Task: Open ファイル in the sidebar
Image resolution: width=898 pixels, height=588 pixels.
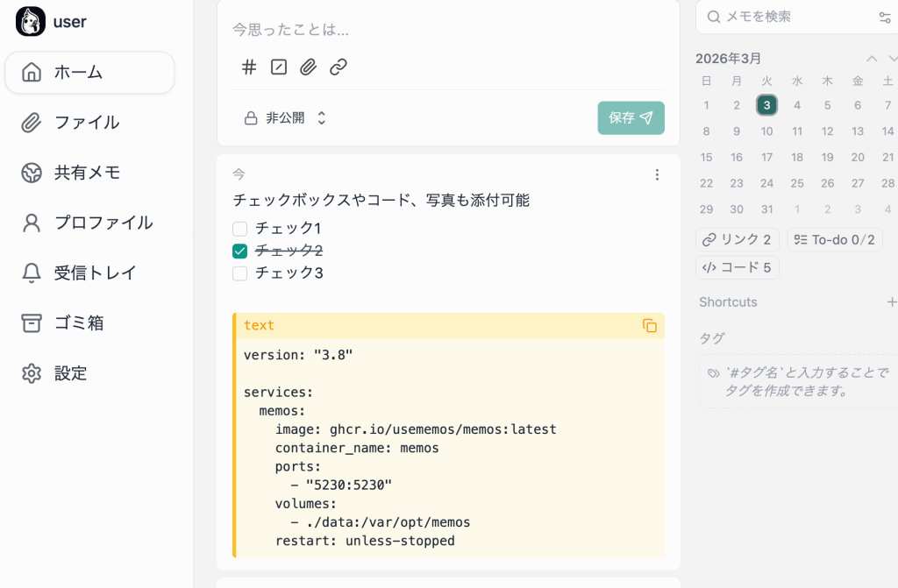Action: point(86,123)
